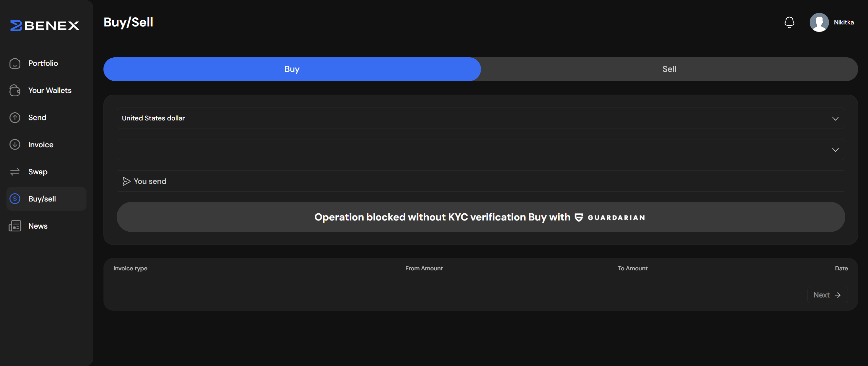Switch to the Buy tab
The image size is (868, 366).
tap(292, 69)
